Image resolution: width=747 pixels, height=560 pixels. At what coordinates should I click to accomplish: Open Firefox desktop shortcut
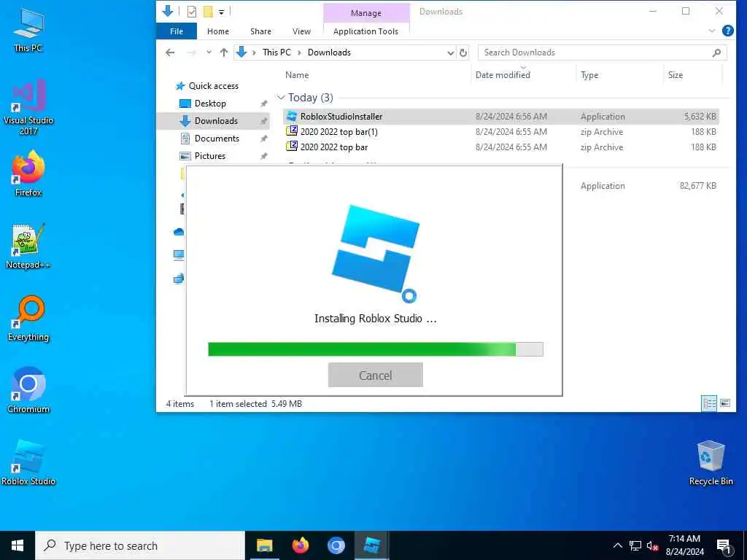(28, 174)
